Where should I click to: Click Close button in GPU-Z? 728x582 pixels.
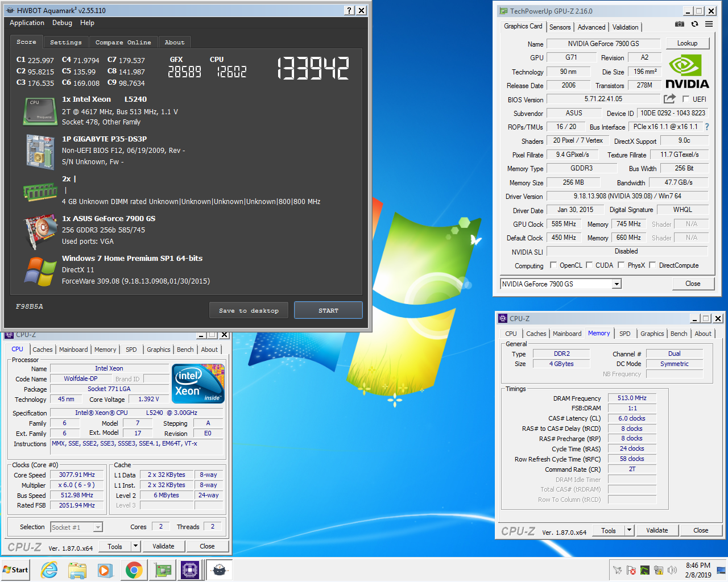pyautogui.click(x=693, y=284)
